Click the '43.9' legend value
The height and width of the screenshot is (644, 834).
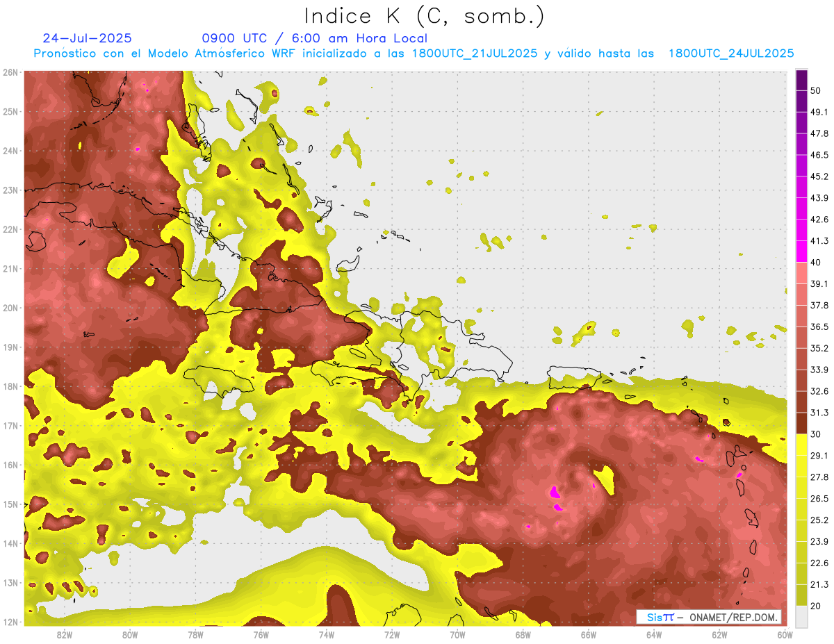click(x=819, y=198)
